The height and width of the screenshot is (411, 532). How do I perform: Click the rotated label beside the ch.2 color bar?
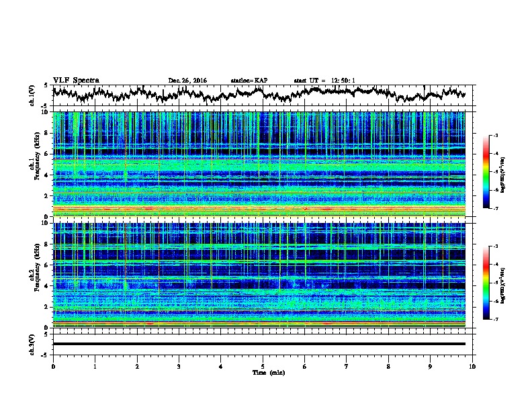coord(502,285)
